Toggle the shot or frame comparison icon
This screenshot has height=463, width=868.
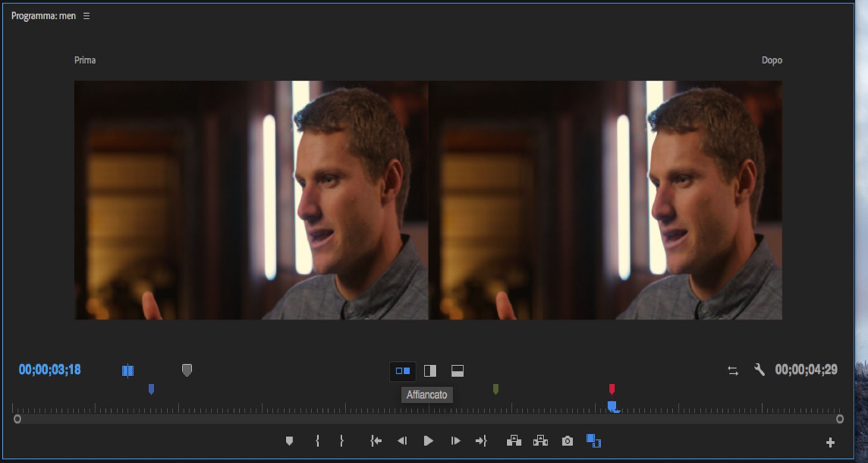tap(128, 371)
